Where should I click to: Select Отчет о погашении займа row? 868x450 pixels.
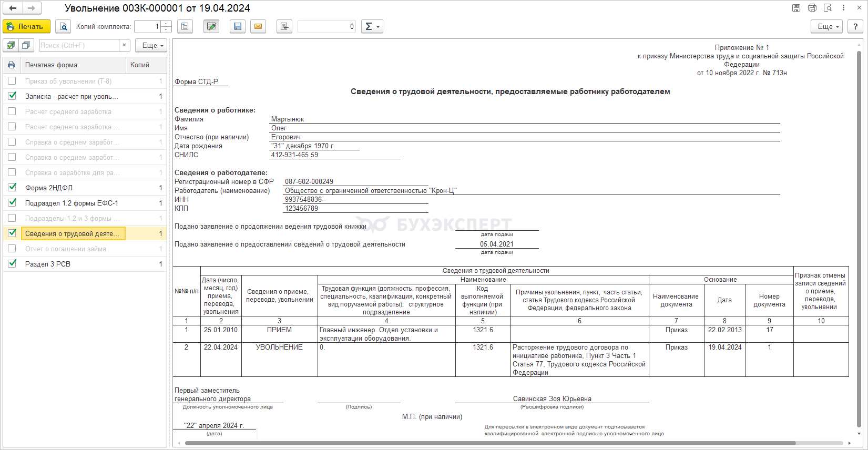click(85, 249)
